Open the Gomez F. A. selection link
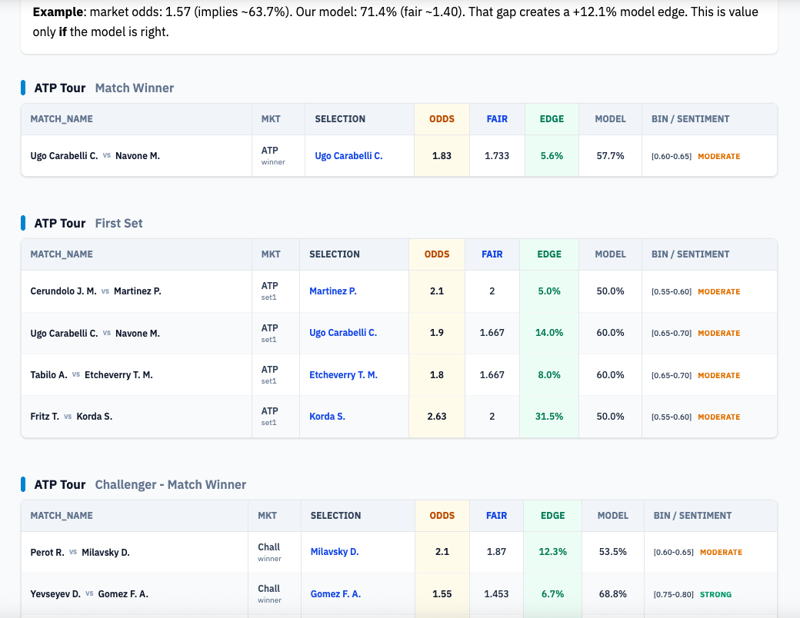 tap(335, 594)
